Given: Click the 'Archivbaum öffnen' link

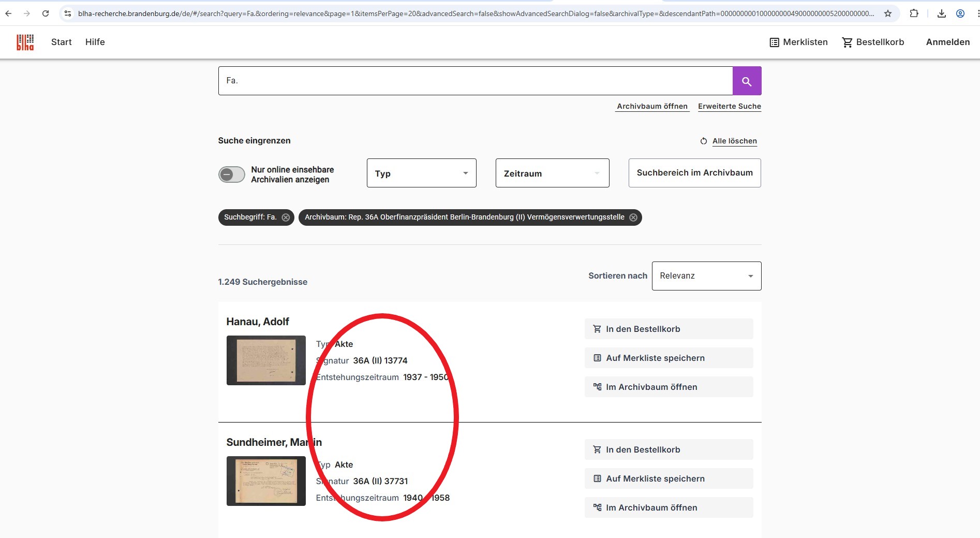Looking at the screenshot, I should point(652,106).
